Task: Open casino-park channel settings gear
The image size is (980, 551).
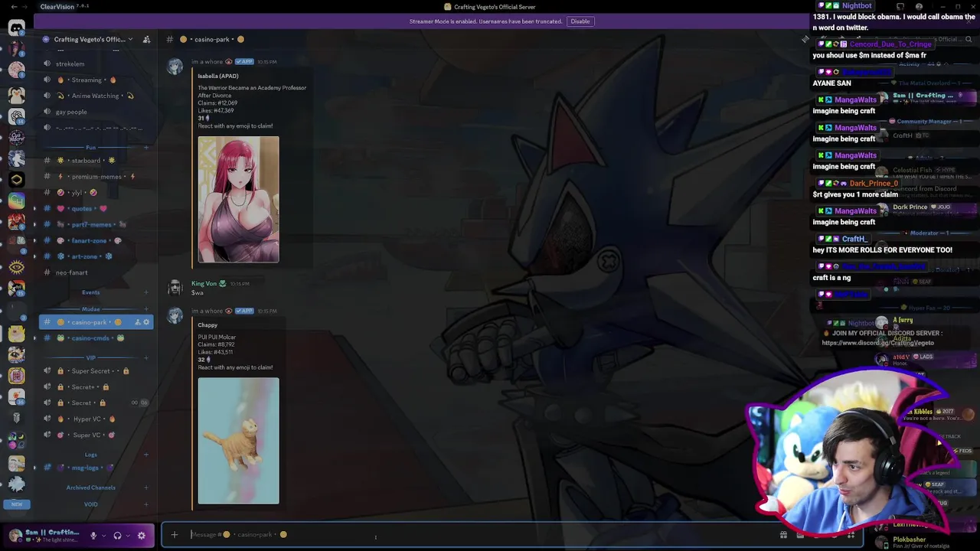Action: click(146, 322)
